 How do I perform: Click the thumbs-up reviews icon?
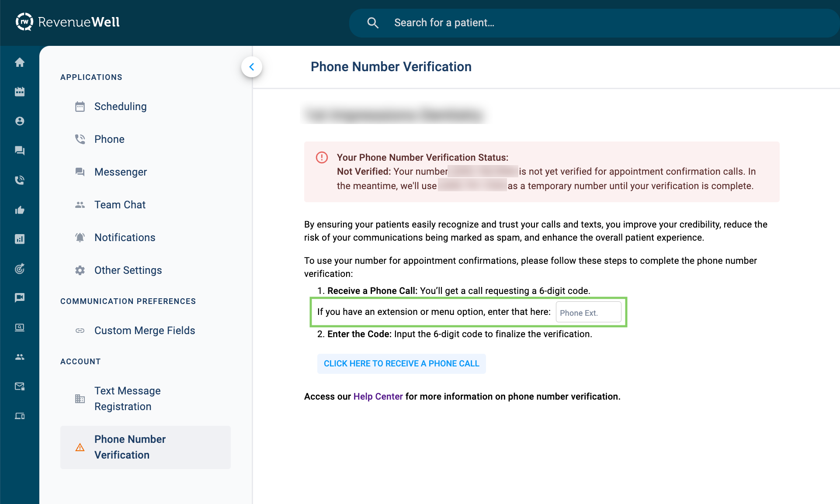[x=20, y=210]
